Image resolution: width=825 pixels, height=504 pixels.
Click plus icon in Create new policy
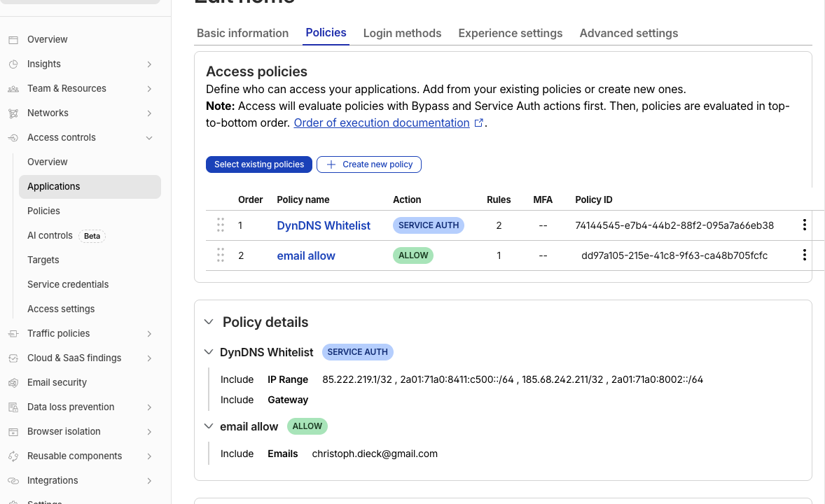pyautogui.click(x=331, y=164)
